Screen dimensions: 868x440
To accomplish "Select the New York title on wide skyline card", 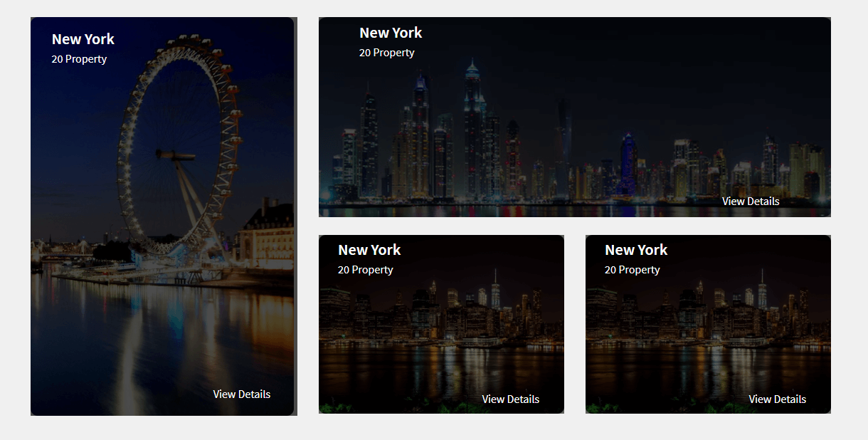I will (x=391, y=33).
